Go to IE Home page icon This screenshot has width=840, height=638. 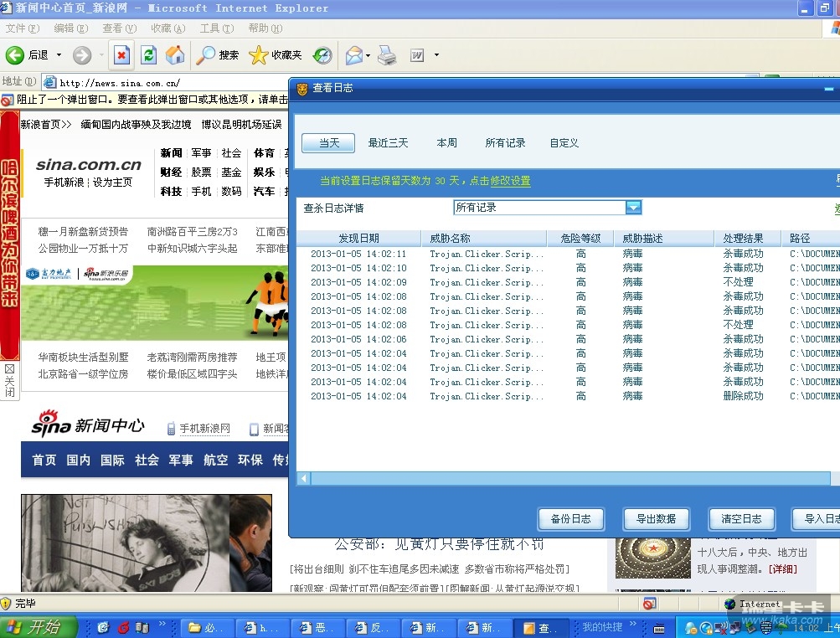[x=175, y=54]
